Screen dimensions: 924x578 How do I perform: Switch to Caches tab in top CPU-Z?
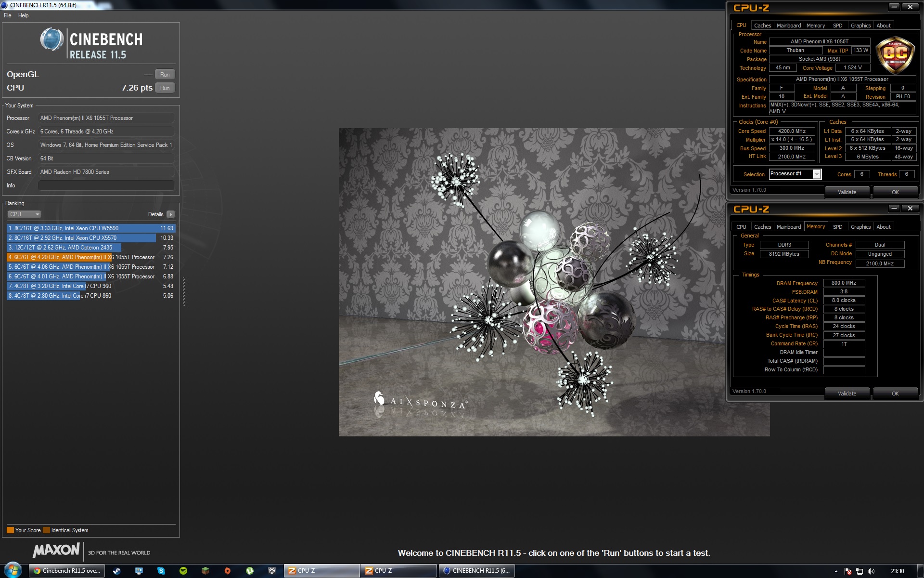(x=762, y=26)
